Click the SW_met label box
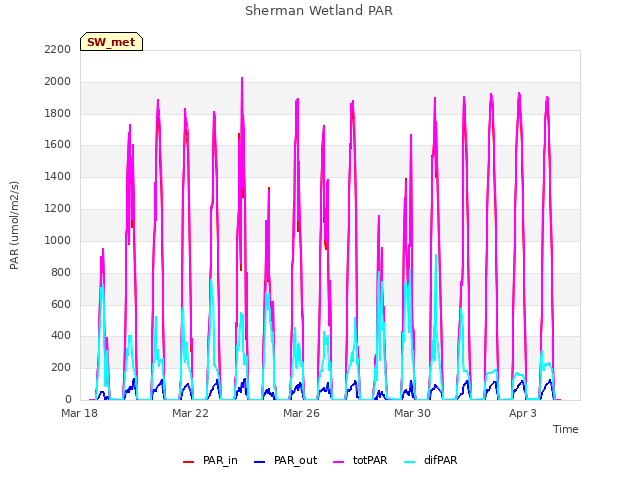 coord(111,42)
